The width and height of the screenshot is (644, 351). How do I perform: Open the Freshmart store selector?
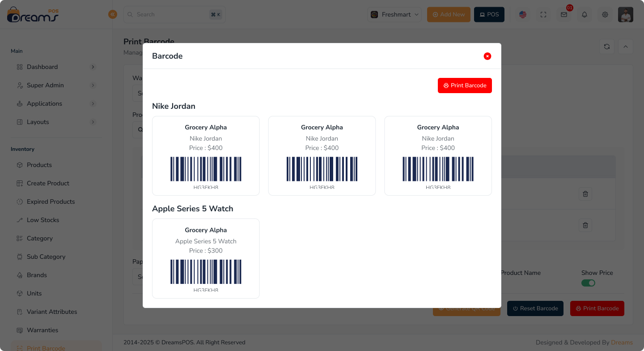pos(394,14)
